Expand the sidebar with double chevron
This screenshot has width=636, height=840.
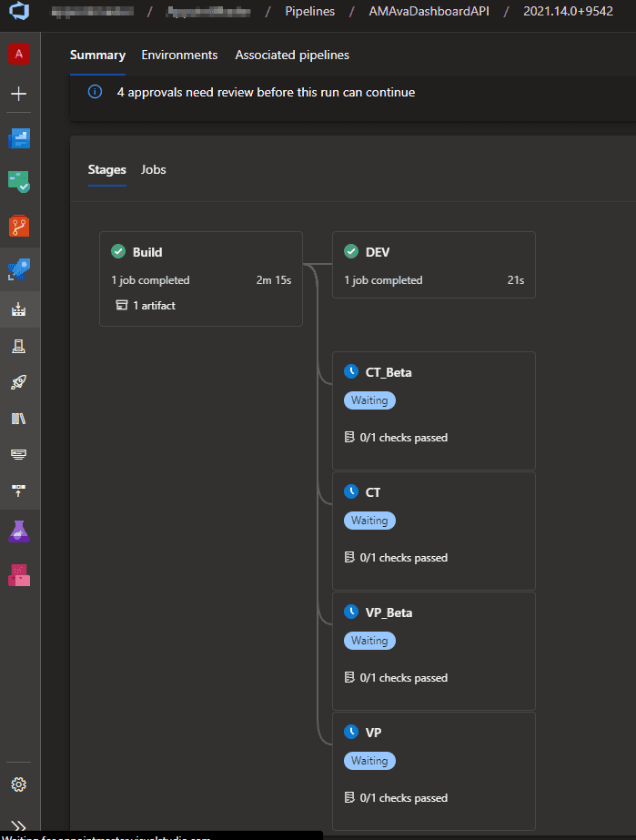19,825
